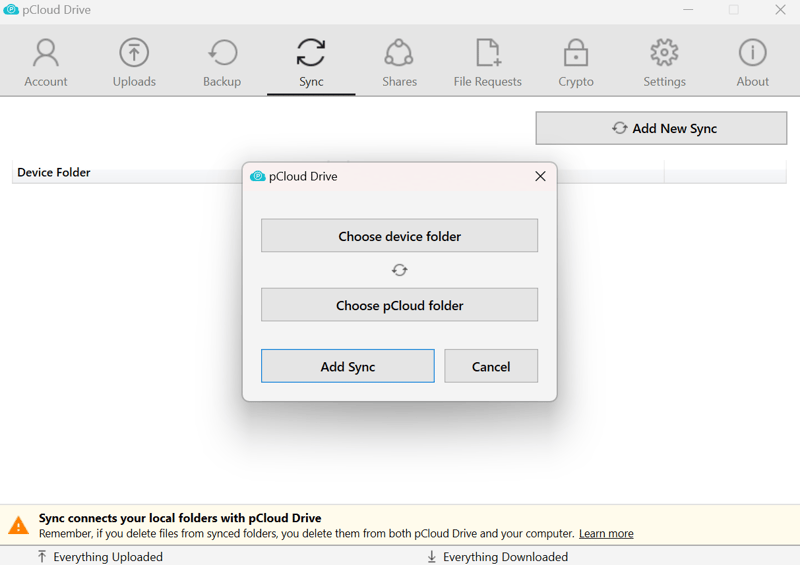800x565 pixels.
Task: Select the Sync tab icon
Action: [311, 53]
